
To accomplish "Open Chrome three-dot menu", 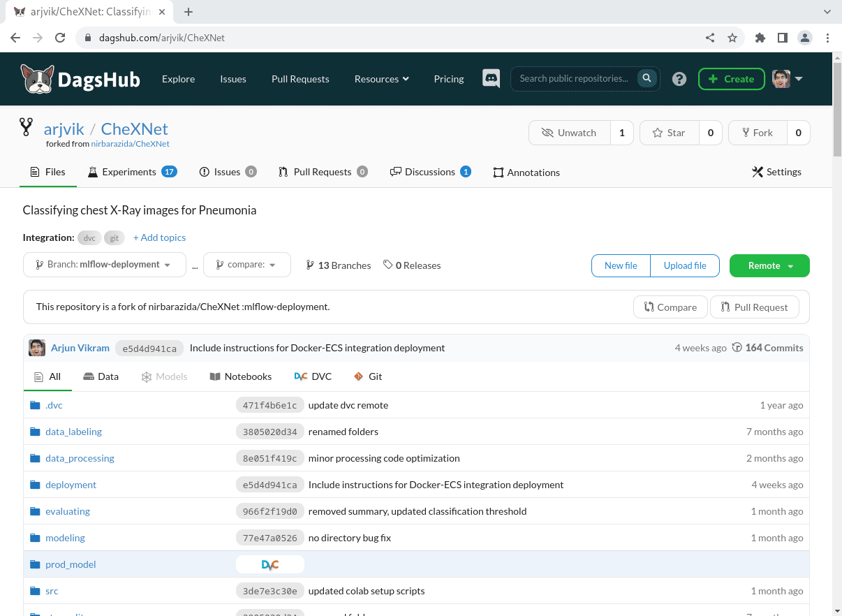I will click(x=827, y=38).
